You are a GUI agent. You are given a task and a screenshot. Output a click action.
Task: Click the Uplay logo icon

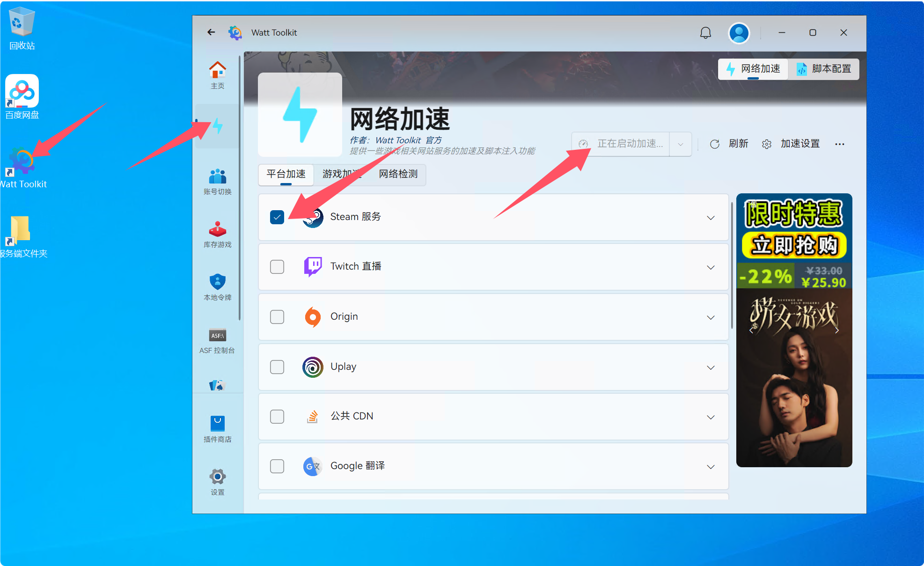(x=313, y=367)
